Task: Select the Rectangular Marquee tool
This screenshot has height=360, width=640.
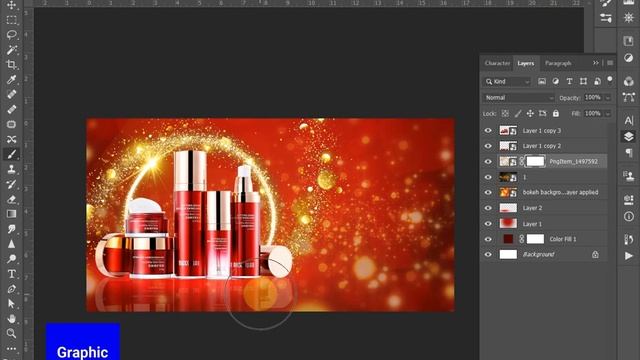Action: pyautogui.click(x=11, y=20)
